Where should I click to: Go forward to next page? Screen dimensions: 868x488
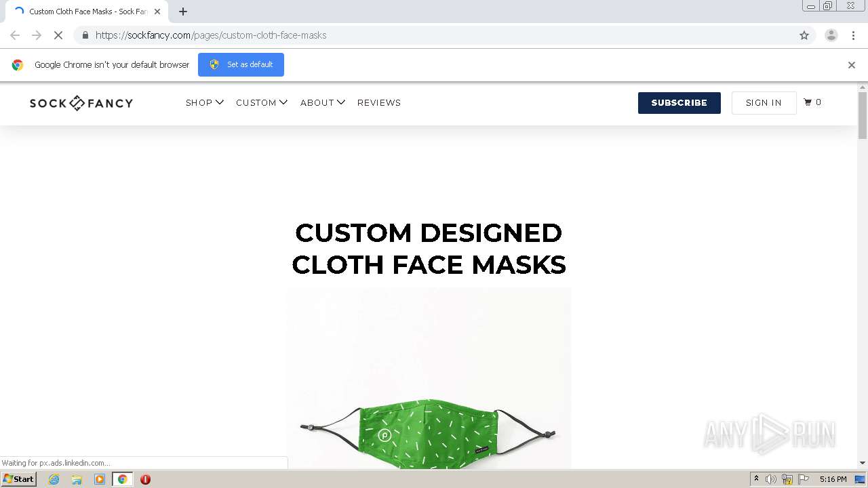(x=37, y=35)
